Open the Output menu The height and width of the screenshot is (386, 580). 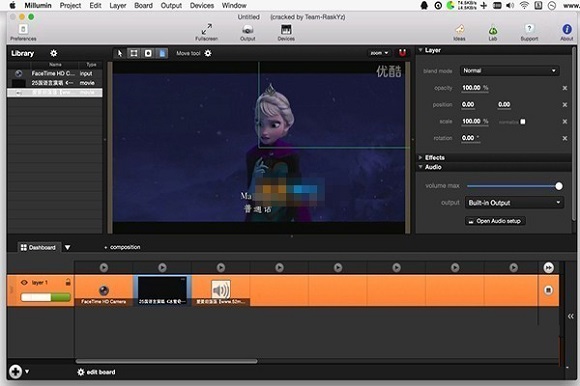[x=171, y=6]
